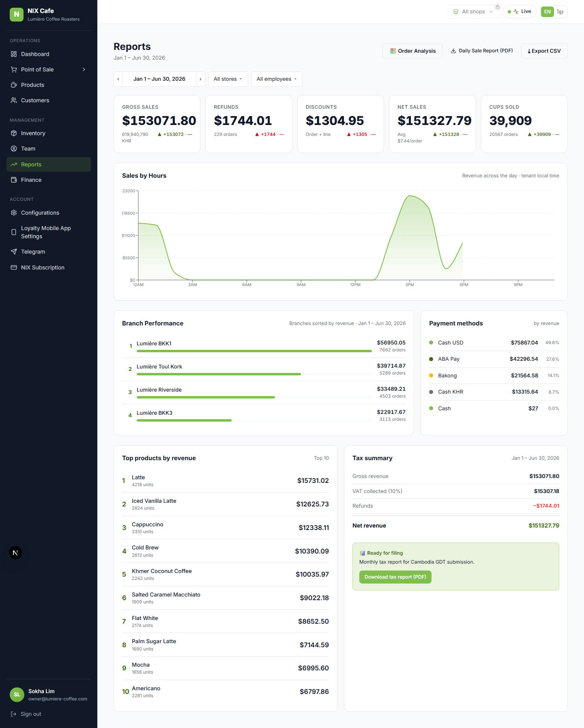Expand the Point of Sale submenu chevron
The height and width of the screenshot is (728, 584).
84,69
